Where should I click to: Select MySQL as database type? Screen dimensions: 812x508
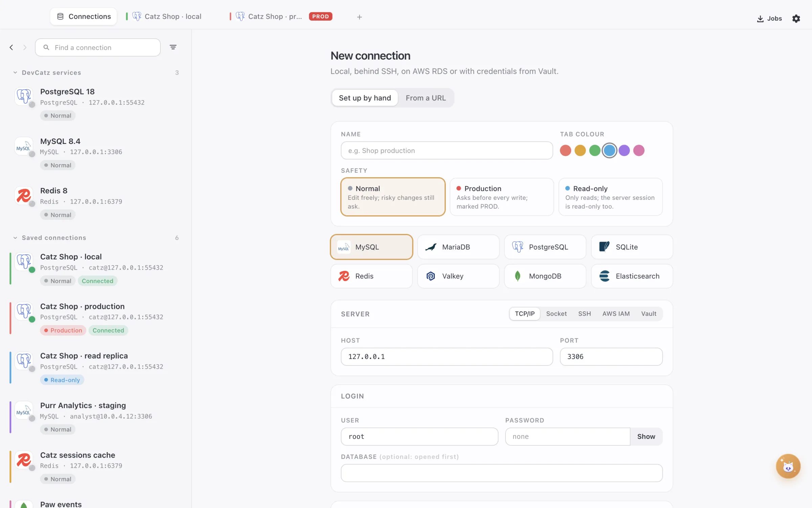(371, 247)
